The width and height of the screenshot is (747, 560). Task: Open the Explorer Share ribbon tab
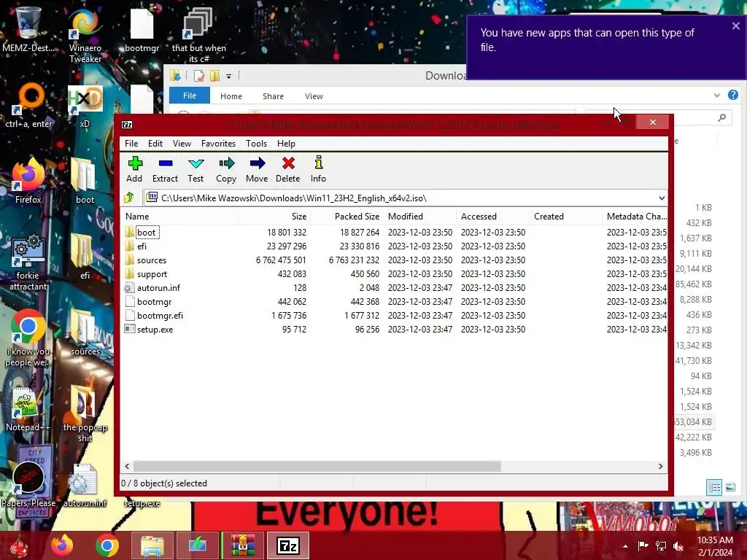pyautogui.click(x=273, y=96)
